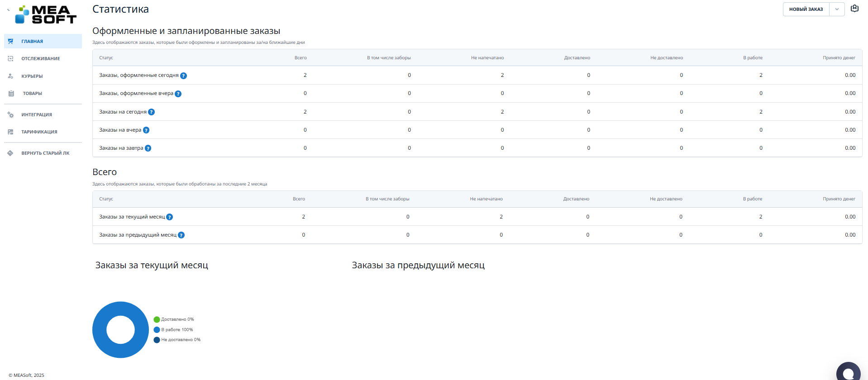This screenshot has height=380, width=868.
Task: Go to Отслеживание in the sidebar
Action: tap(40, 59)
